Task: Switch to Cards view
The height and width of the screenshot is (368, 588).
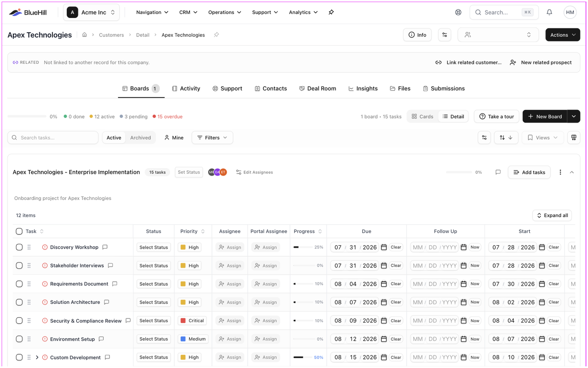Action: click(x=423, y=117)
